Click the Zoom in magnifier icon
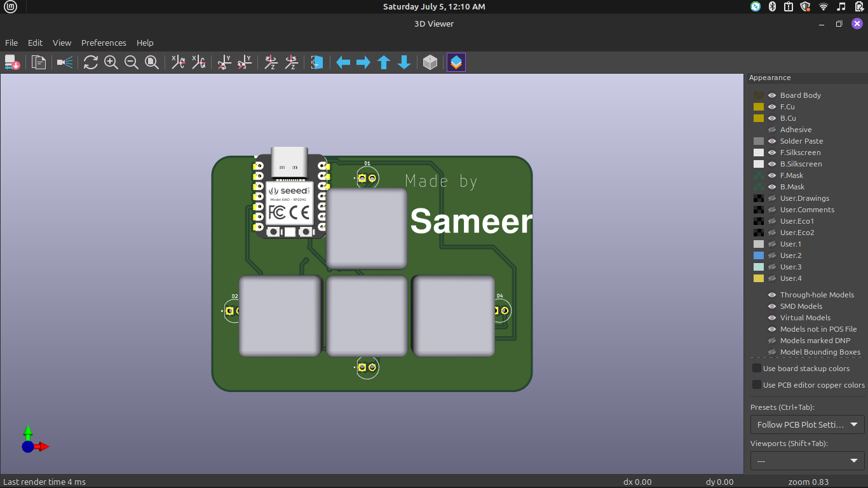The height and width of the screenshot is (488, 868). [x=111, y=62]
